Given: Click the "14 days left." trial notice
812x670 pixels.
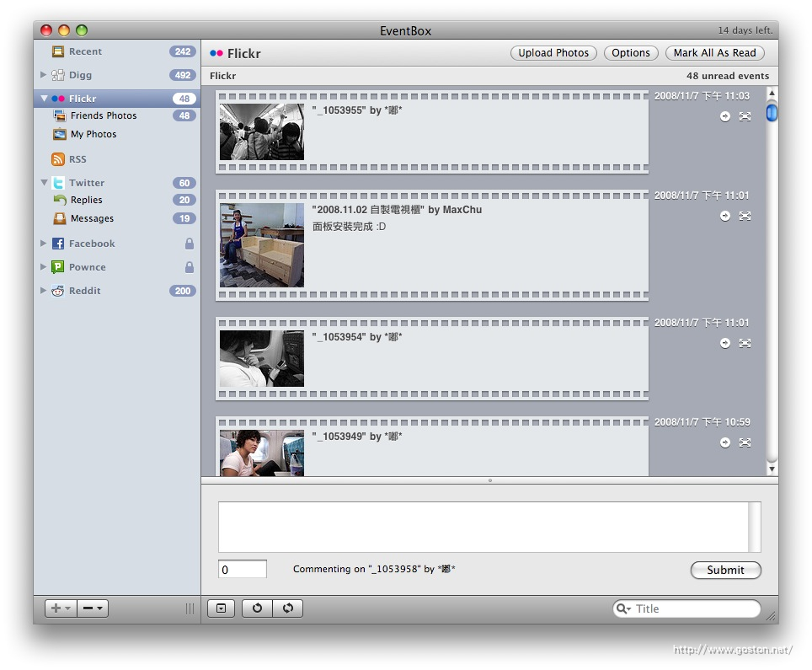Looking at the screenshot, I should tap(745, 30).
